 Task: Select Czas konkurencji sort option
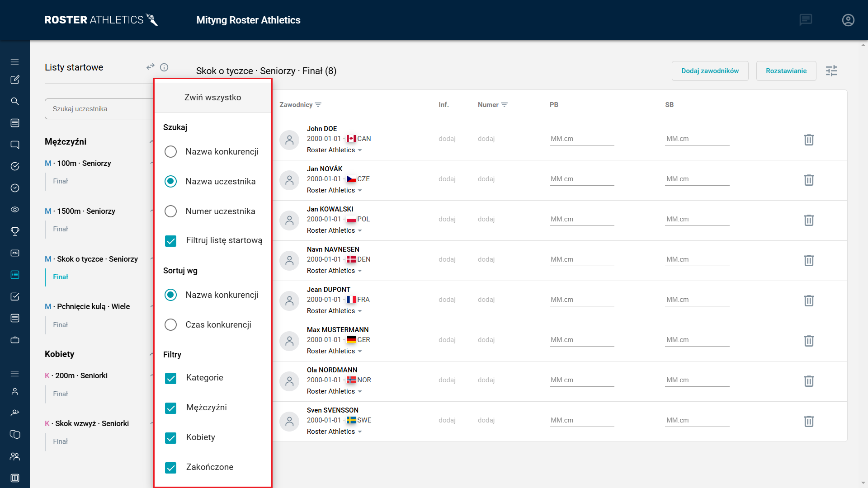[x=170, y=325]
